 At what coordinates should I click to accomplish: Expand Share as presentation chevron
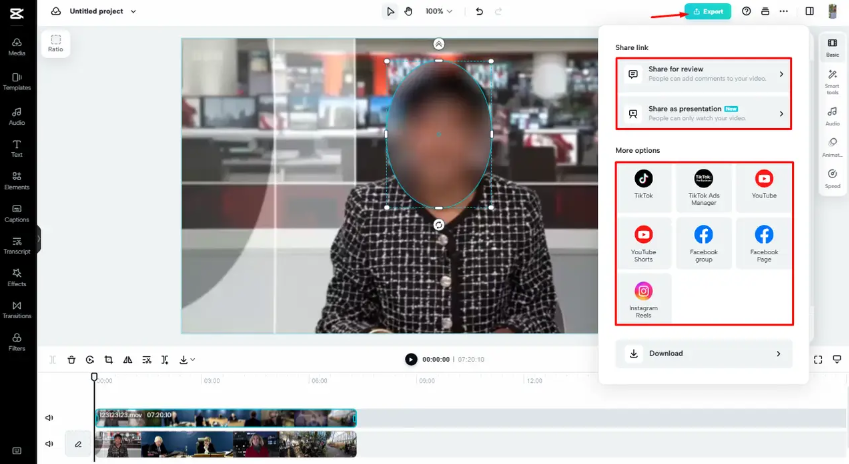[x=781, y=114]
